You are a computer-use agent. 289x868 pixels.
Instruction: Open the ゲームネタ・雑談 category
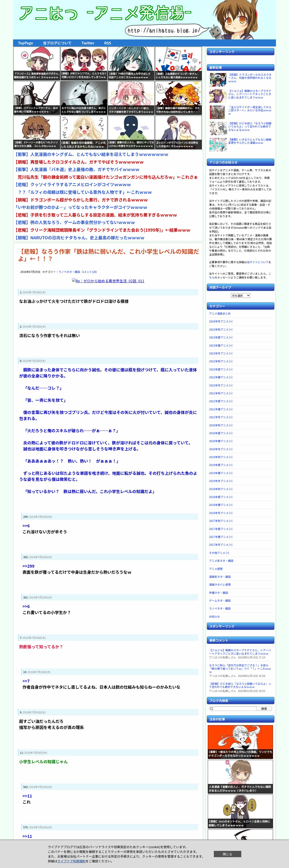click(x=220, y=601)
